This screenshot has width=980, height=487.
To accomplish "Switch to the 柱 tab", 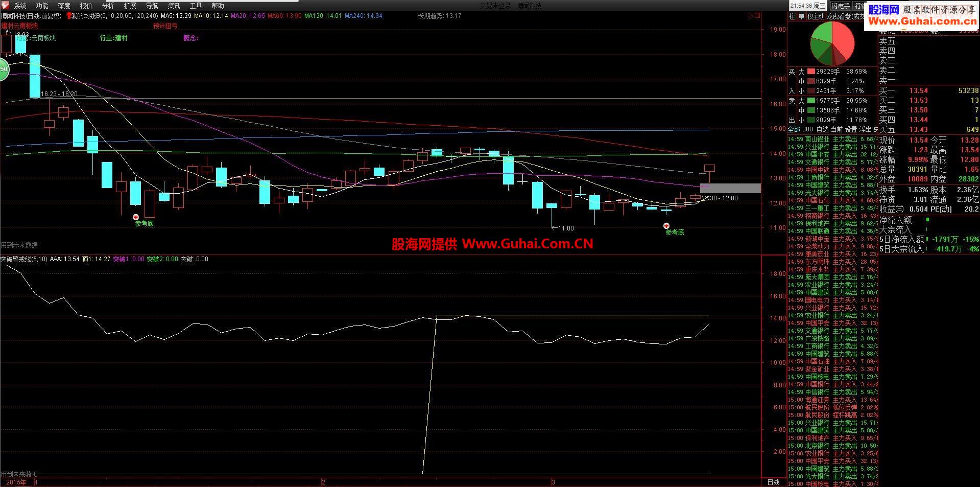I will point(792,16).
